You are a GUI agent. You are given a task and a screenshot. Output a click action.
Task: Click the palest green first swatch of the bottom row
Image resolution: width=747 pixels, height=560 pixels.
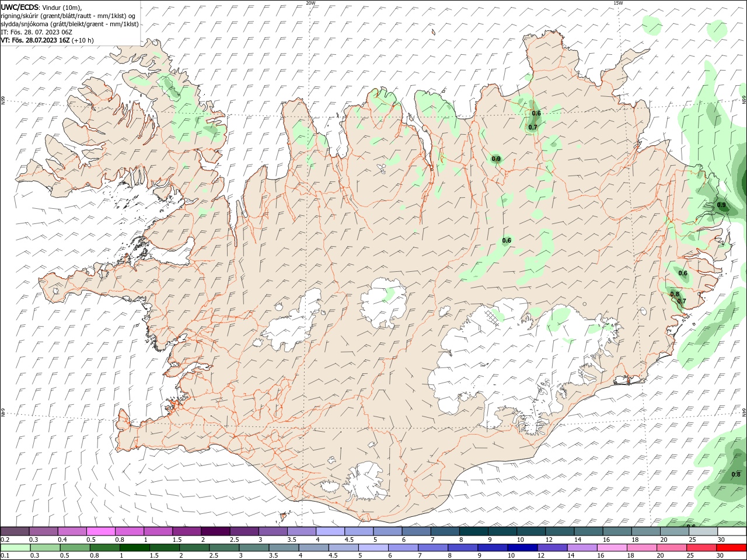pyautogui.click(x=15, y=548)
